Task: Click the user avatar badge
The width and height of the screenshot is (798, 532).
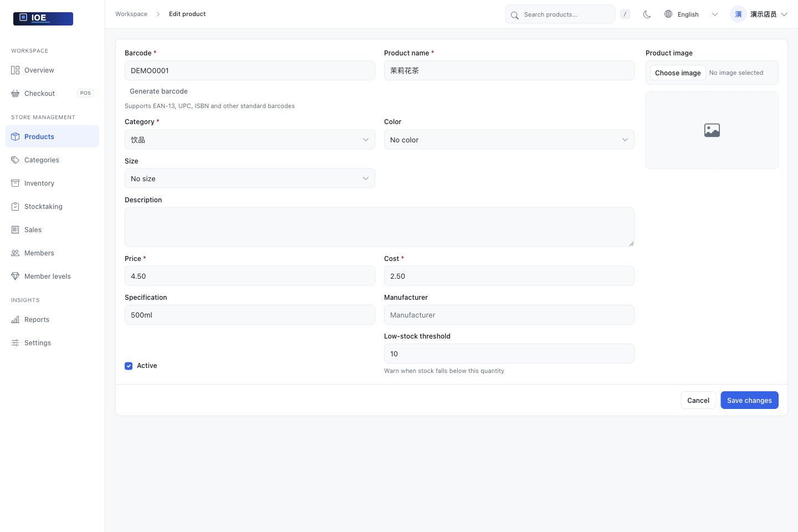Action: click(738, 14)
